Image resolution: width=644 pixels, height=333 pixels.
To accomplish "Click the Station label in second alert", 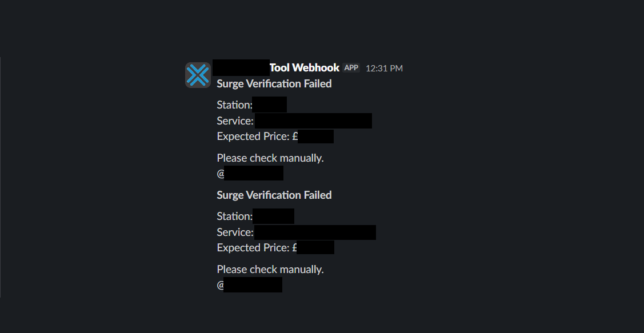I will click(234, 216).
